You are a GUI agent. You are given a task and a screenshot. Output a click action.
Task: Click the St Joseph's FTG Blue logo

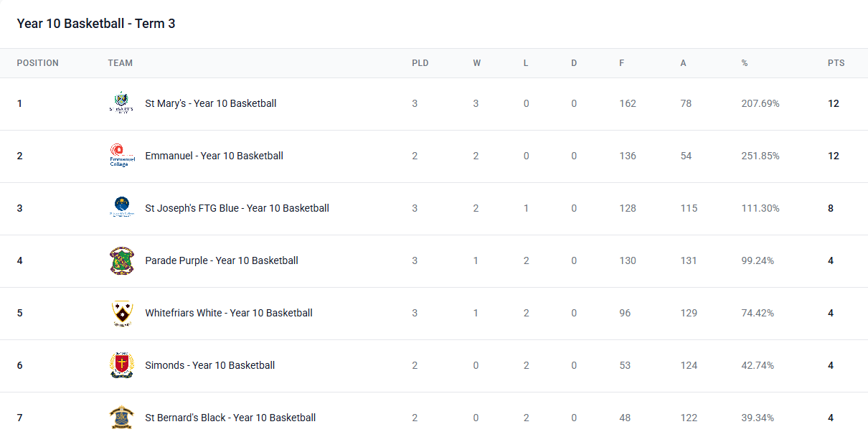(121, 208)
